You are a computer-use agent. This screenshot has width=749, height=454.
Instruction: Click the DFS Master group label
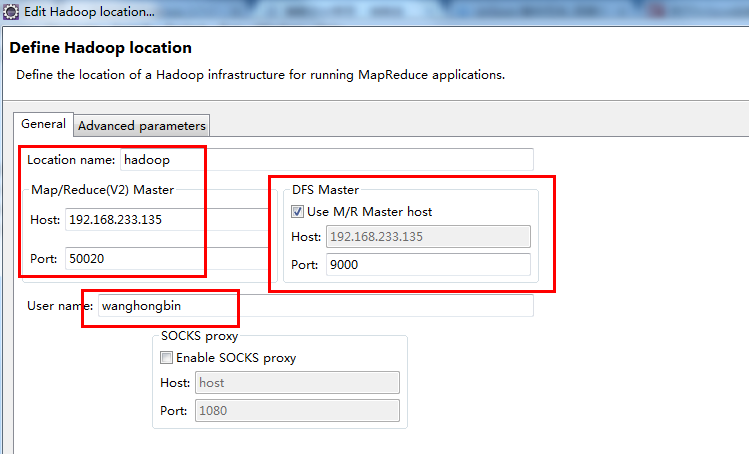(x=325, y=190)
